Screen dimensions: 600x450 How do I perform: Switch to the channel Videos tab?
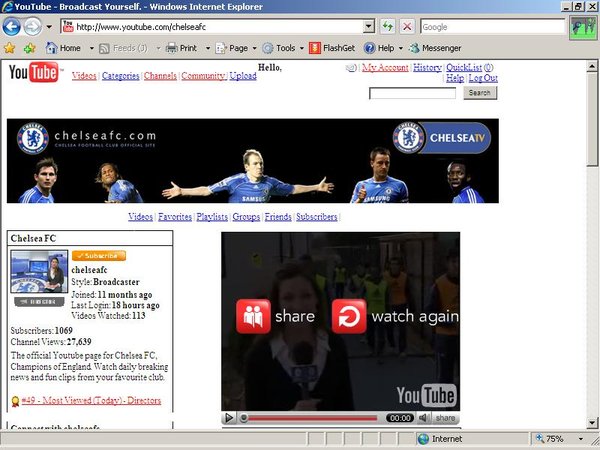pos(140,217)
